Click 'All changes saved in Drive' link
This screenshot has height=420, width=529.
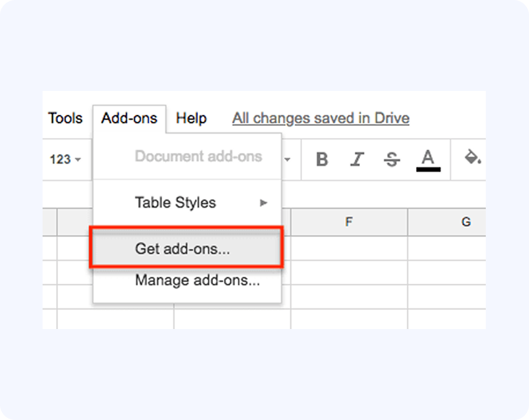pos(321,118)
